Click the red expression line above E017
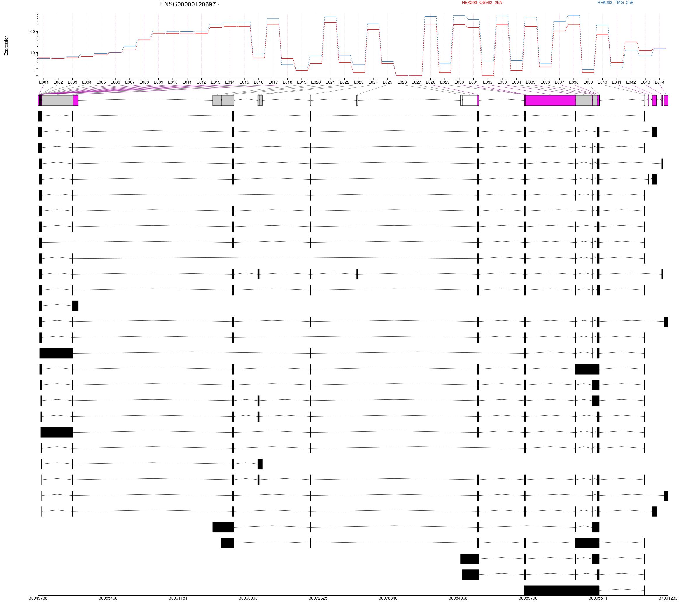 273,24
